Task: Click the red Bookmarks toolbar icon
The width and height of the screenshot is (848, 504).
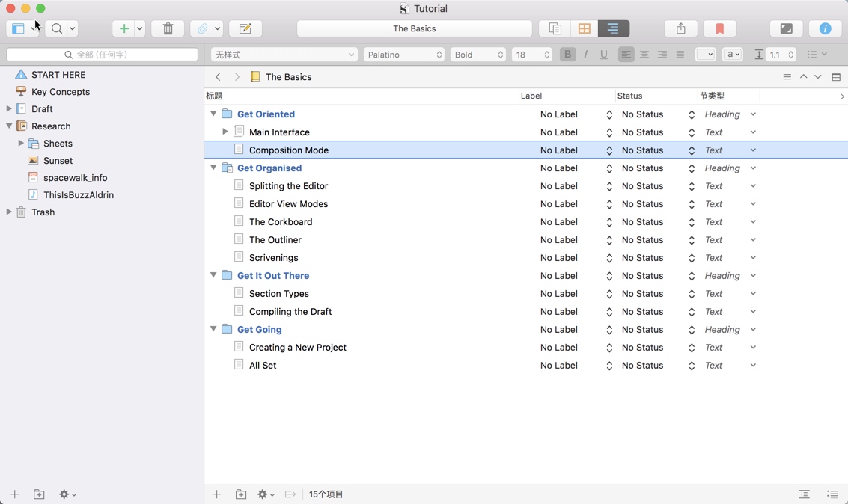Action: coord(719,28)
